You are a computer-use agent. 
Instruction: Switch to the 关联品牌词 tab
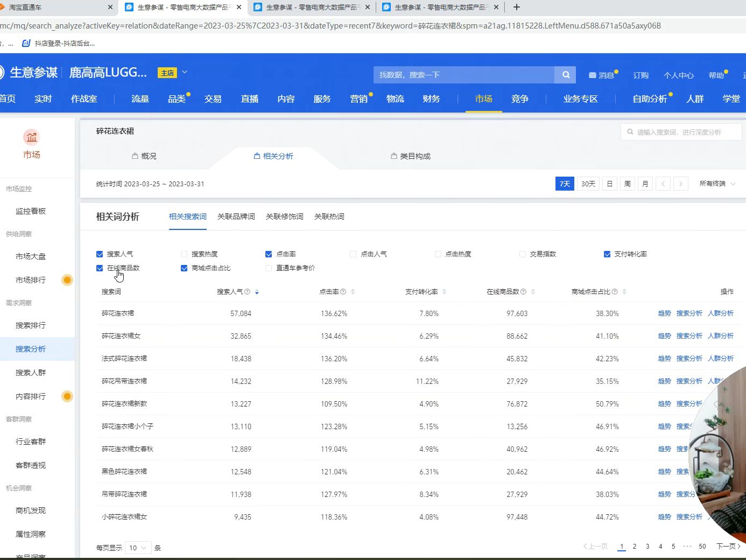point(236,216)
